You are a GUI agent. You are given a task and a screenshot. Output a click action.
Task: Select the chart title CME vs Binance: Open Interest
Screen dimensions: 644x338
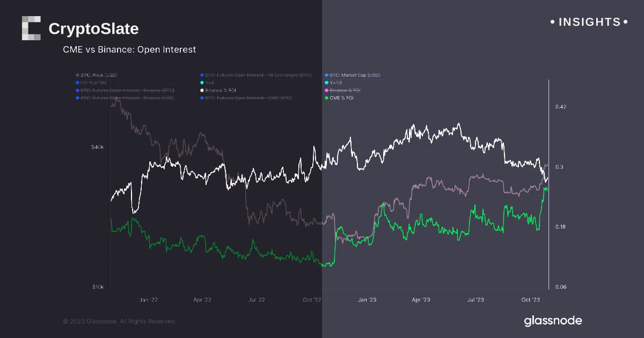[129, 49]
